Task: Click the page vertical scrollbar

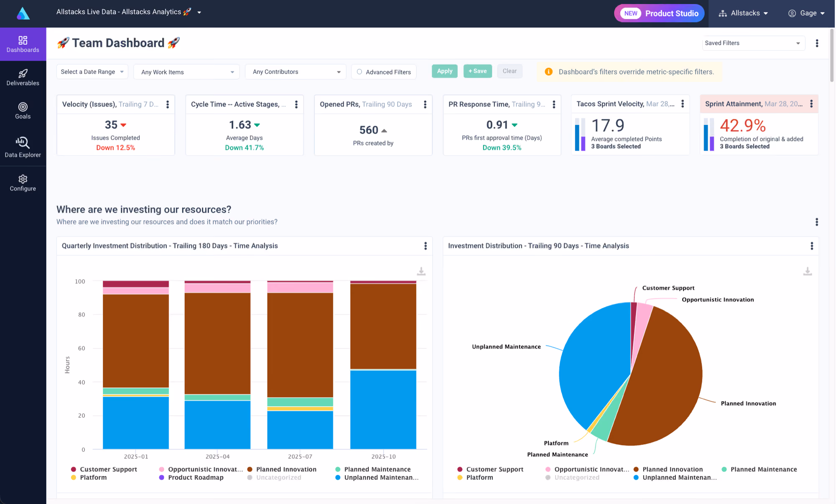Action: tap(832, 55)
